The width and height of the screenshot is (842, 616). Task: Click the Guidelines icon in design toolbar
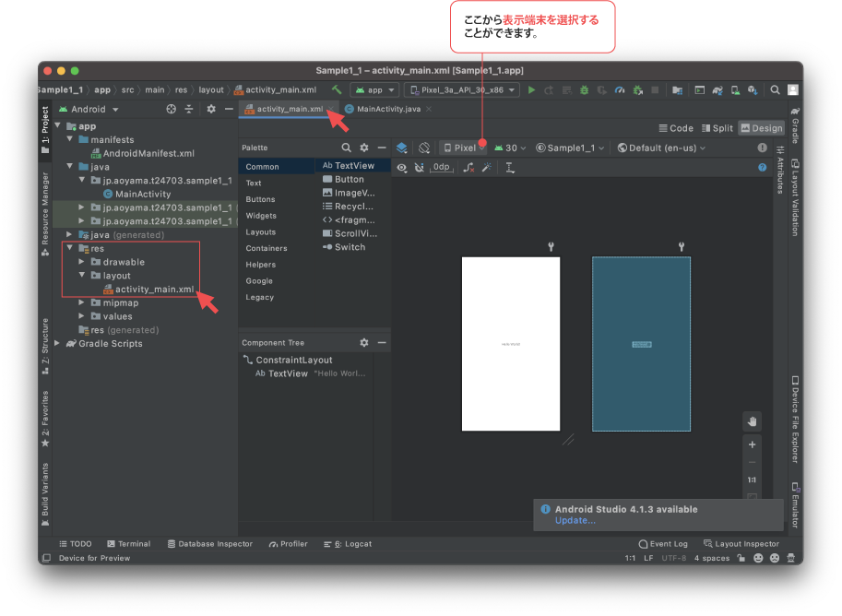510,168
